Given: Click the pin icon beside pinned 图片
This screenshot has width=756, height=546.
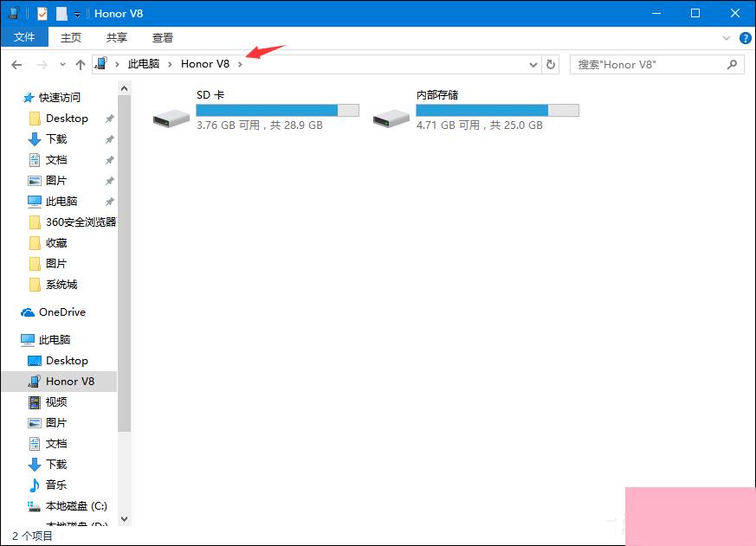Looking at the screenshot, I should [x=109, y=181].
